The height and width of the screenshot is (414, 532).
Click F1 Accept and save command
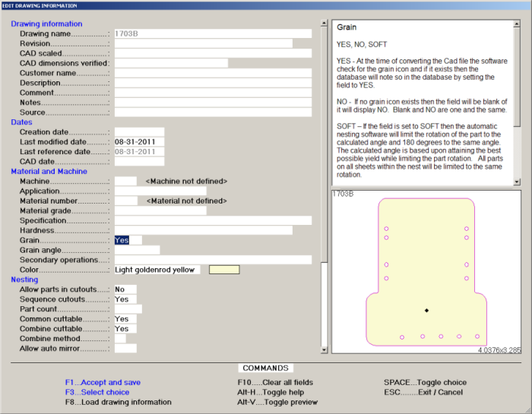tap(102, 382)
